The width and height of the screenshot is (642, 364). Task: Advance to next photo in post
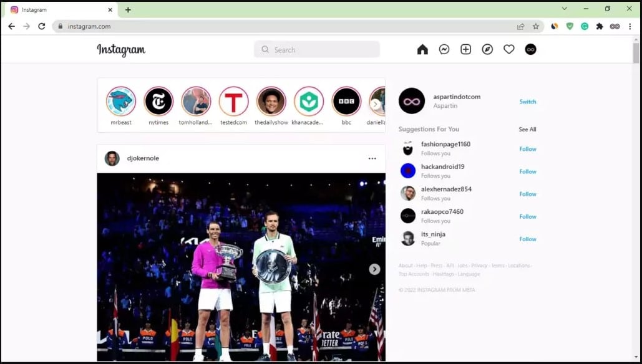point(374,269)
